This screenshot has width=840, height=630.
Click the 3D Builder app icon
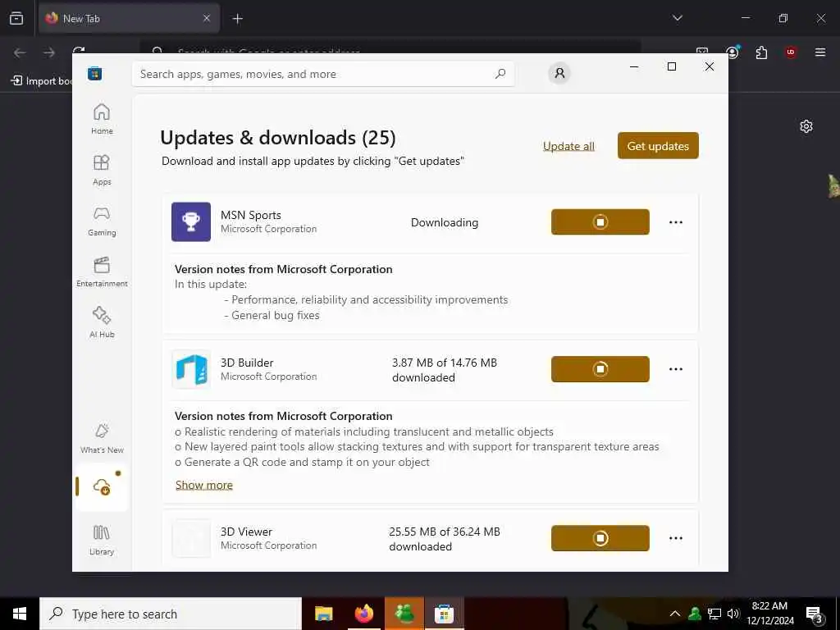pos(191,369)
